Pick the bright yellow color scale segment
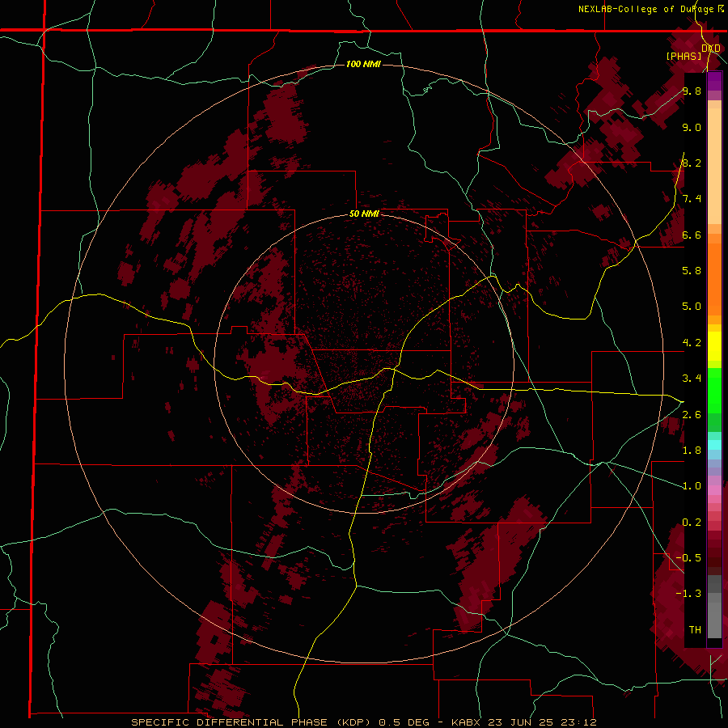Screen dimensions: 728x728 (714, 346)
